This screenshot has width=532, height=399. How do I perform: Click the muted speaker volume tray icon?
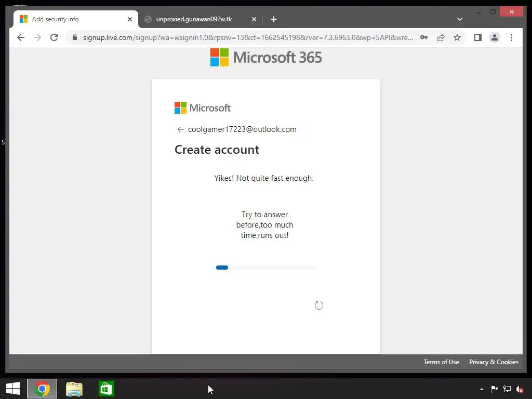[x=520, y=389]
